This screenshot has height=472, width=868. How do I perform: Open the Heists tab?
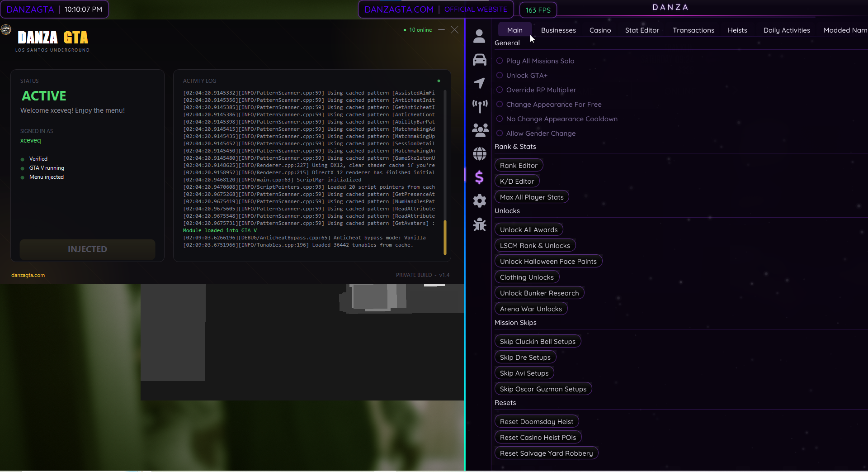click(737, 30)
